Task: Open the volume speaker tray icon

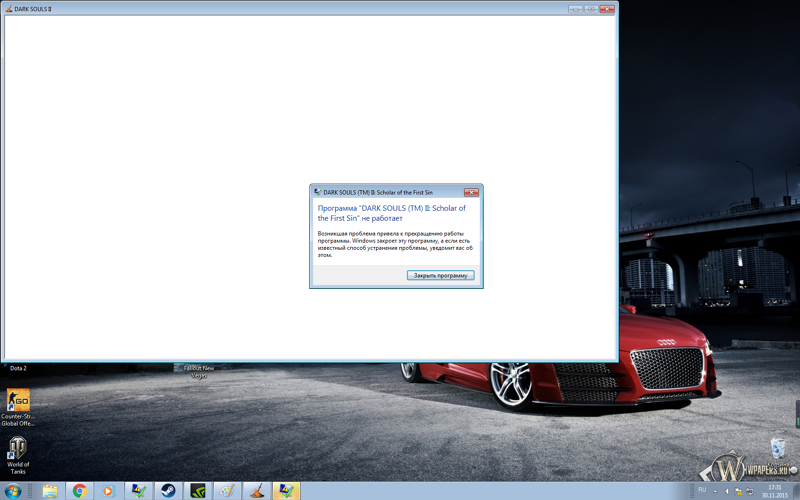Action: click(727, 491)
